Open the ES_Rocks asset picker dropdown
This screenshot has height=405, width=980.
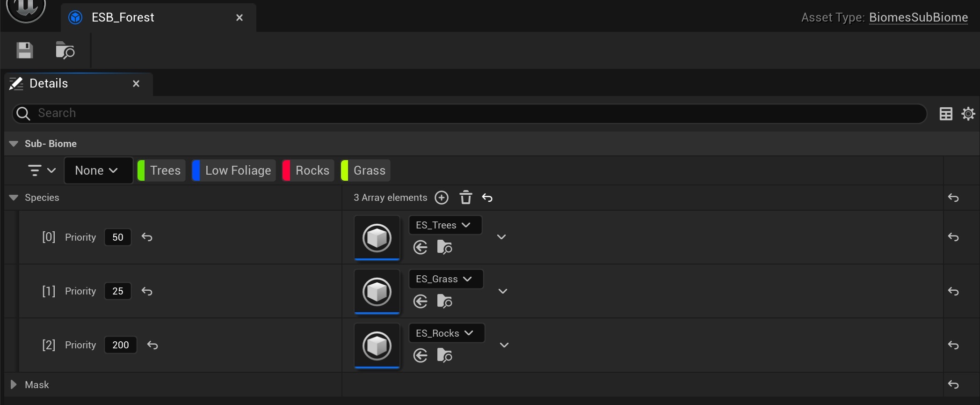click(447, 333)
